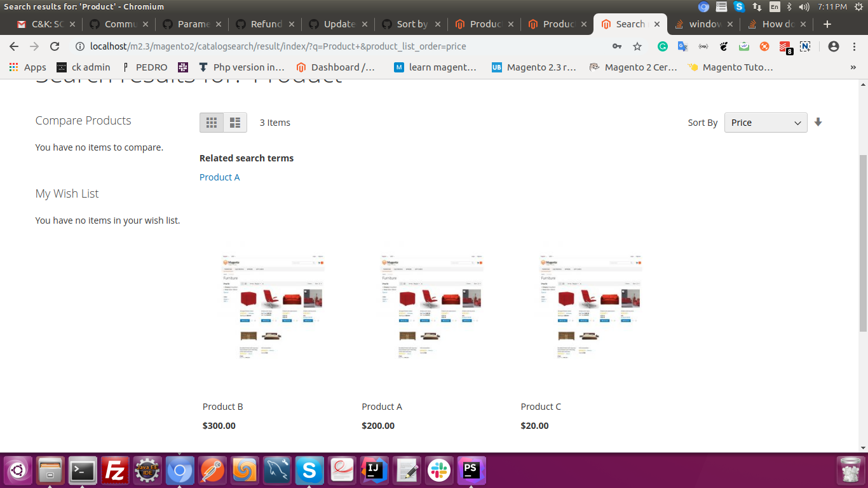The width and height of the screenshot is (868, 488).
Task: Expand the bookmarks overflow chevron
Action: tap(853, 67)
